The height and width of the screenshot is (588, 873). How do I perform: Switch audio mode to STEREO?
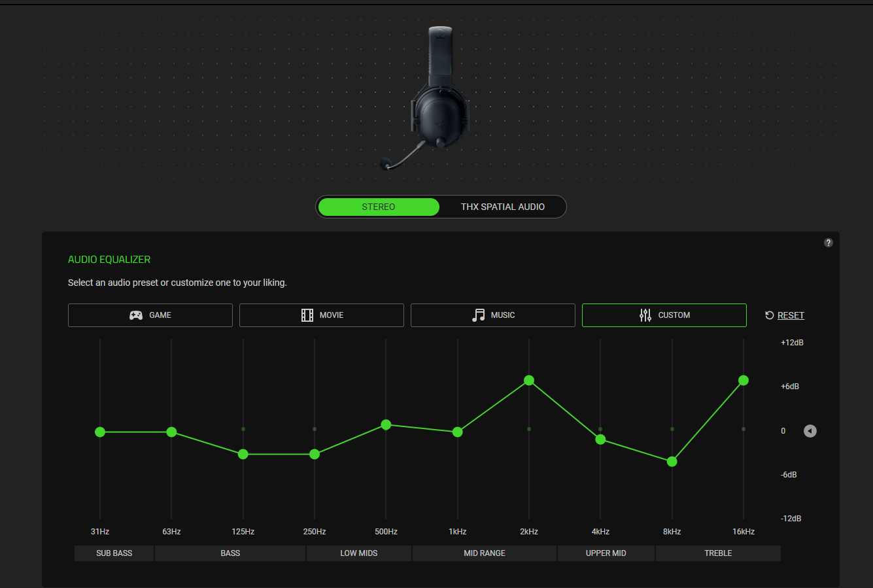point(379,207)
